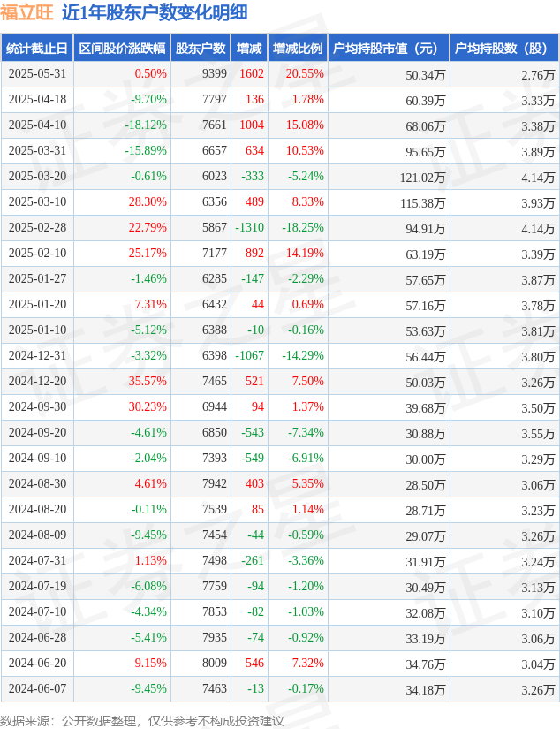Select the 2024-06-07 date cell
The image size is (560, 729).
37,688
